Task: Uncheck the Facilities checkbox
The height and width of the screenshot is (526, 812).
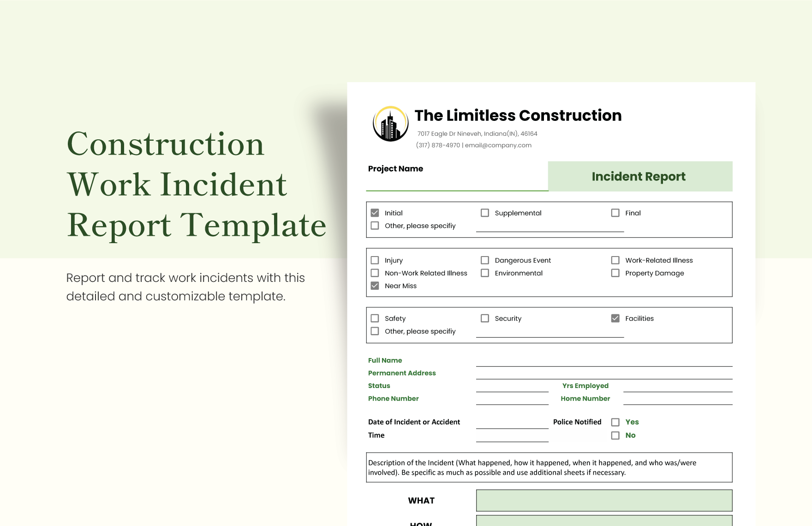Action: 615,318
